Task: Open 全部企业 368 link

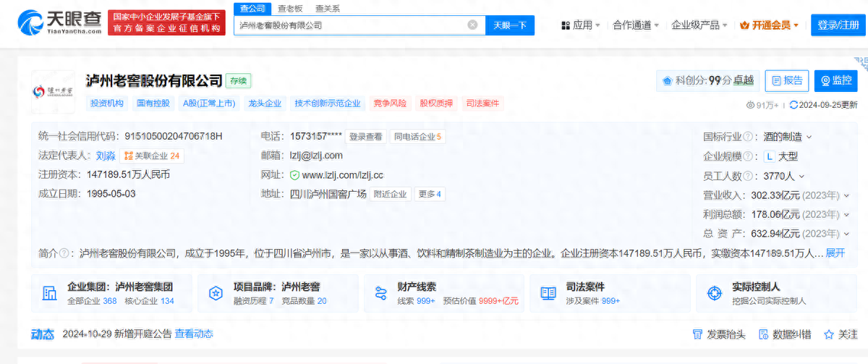Action: 92,301
